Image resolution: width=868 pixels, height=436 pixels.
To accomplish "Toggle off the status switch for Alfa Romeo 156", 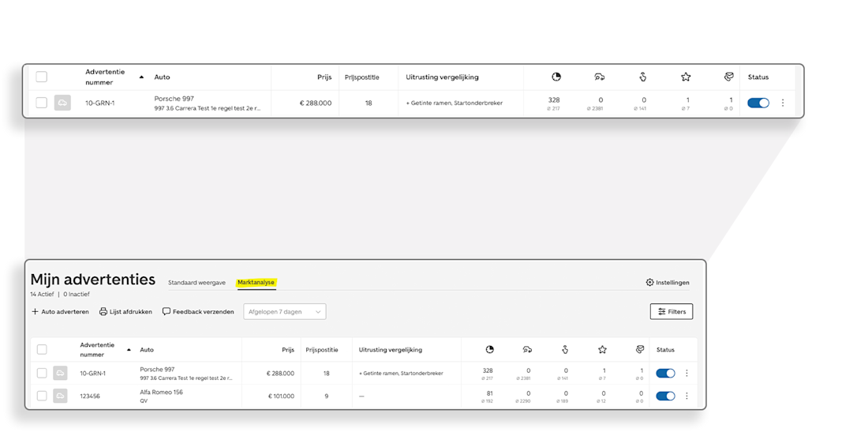I will coord(665,396).
